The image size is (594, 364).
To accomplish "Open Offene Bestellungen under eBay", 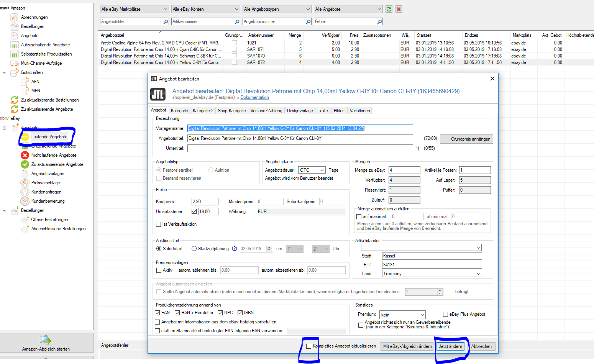I will [x=49, y=220].
